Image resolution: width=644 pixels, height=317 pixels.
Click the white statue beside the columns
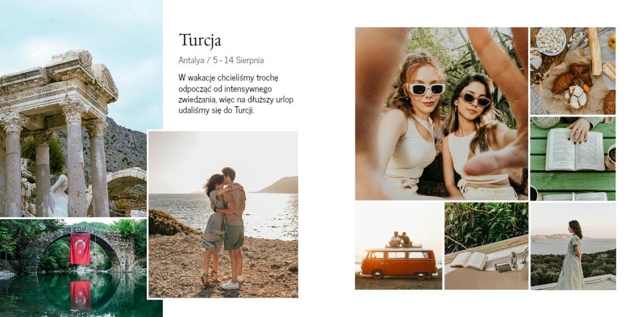58,196
